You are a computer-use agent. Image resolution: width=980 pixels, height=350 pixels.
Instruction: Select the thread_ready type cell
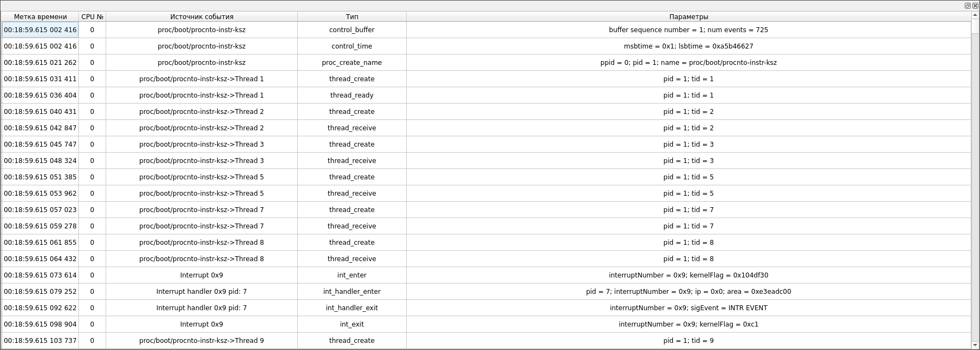pos(352,95)
